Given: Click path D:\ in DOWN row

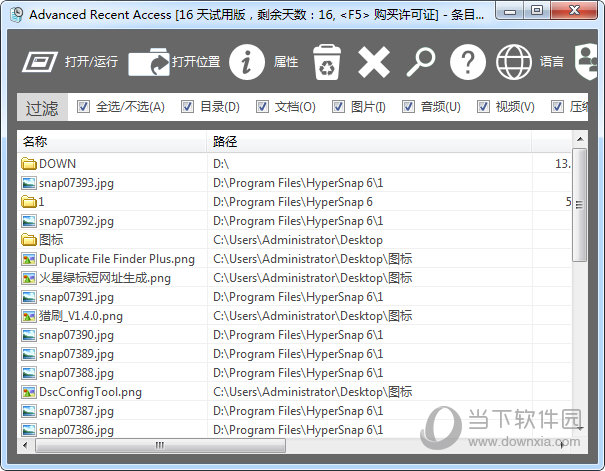Looking at the screenshot, I should [x=221, y=164].
